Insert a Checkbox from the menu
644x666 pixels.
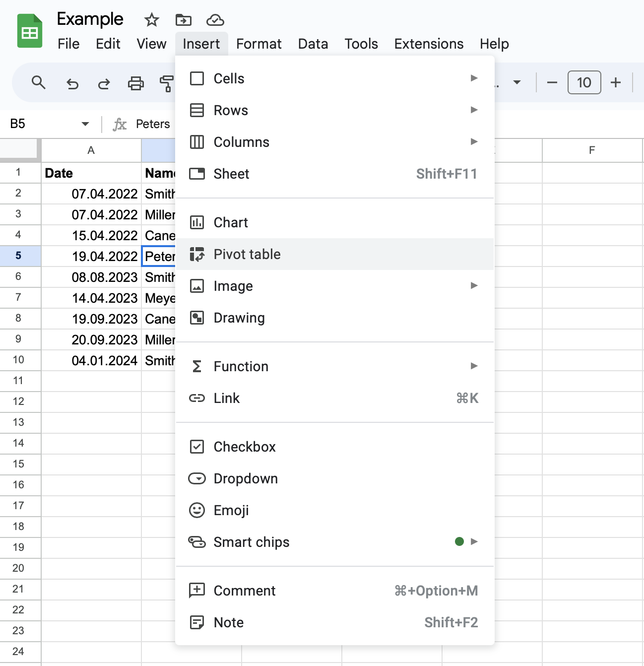tap(335, 447)
